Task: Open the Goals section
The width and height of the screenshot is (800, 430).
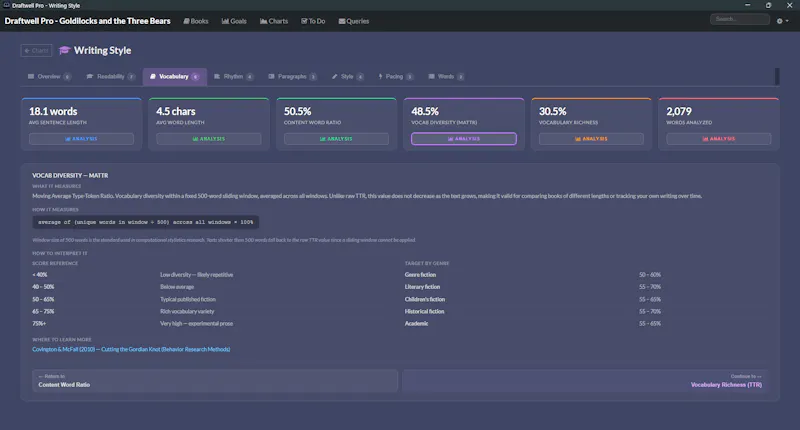Action: [234, 21]
